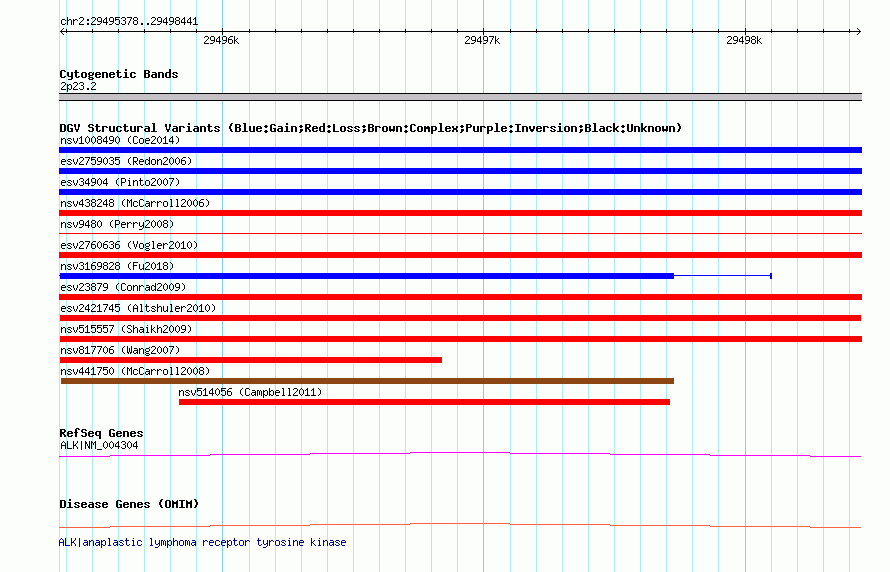Open variant esv2759035 (Redon2006) label
890x572 pixels.
click(126, 161)
